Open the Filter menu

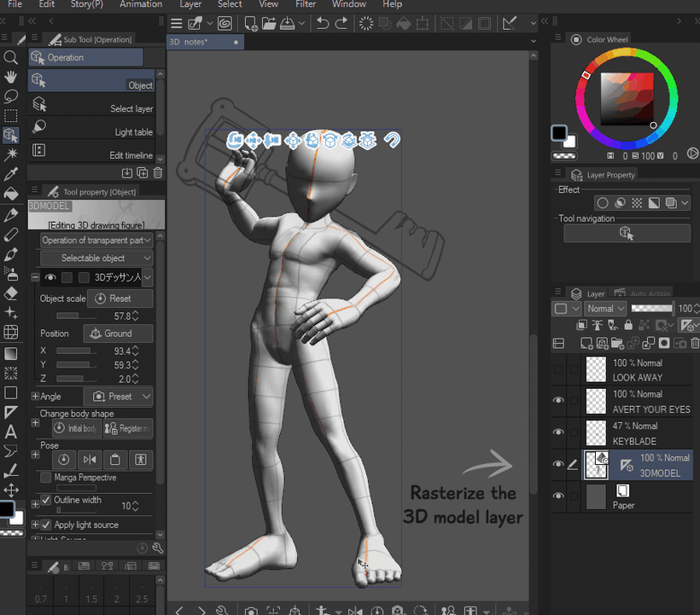(306, 4)
